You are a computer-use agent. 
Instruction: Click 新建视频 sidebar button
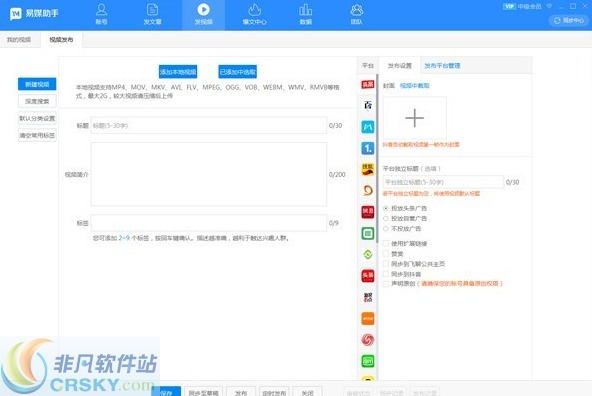37,84
